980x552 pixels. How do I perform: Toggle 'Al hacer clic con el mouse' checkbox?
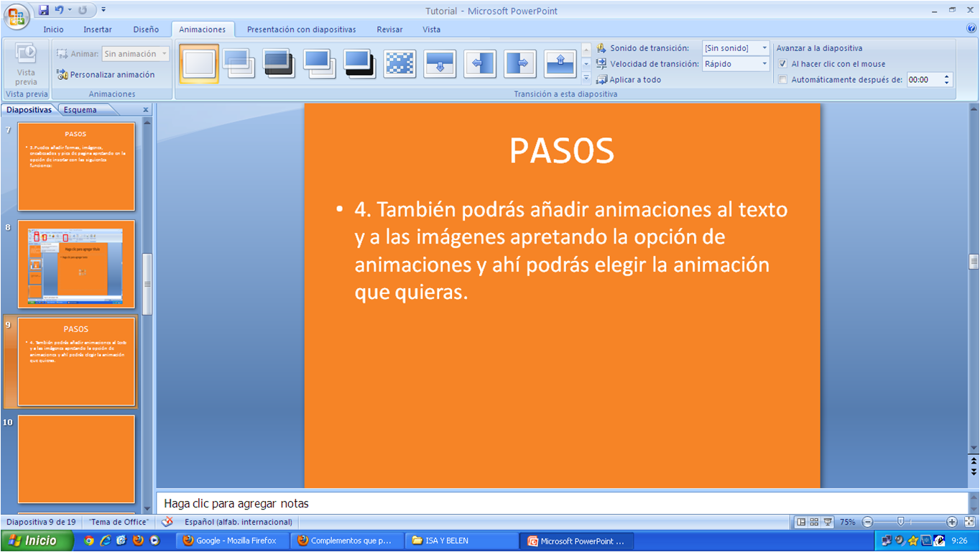tap(782, 64)
